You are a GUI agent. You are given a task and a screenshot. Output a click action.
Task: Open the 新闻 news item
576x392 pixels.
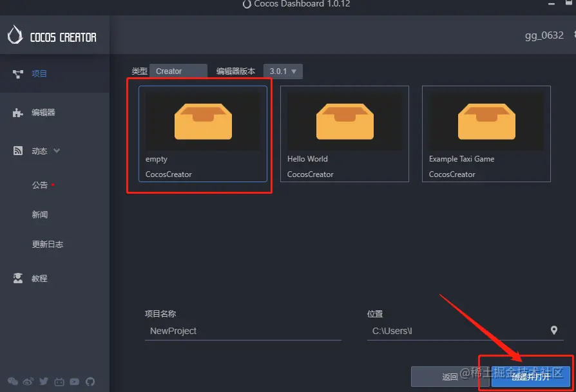click(x=40, y=214)
